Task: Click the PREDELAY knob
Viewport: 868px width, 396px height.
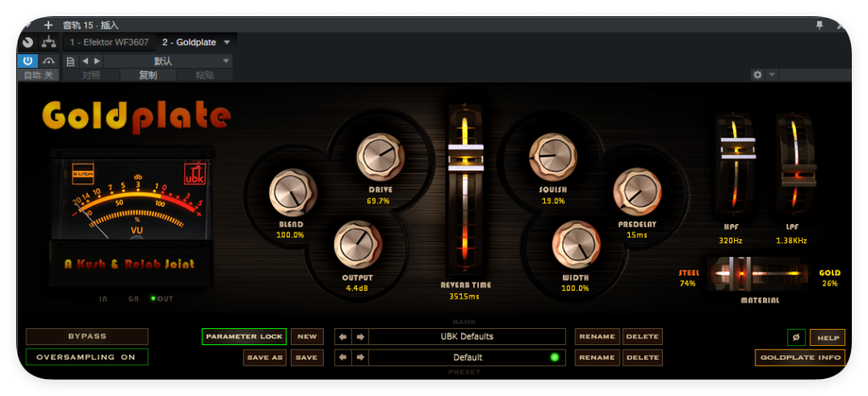Action: [637, 192]
